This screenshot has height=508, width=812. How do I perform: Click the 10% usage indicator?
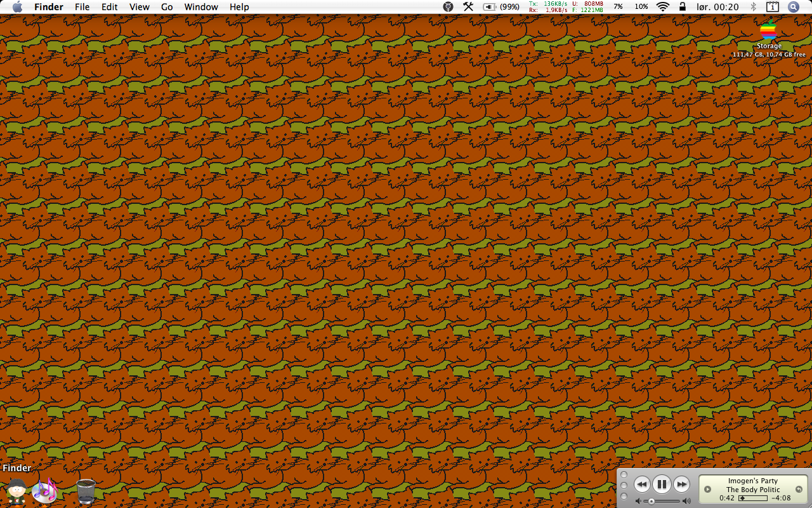tap(641, 7)
